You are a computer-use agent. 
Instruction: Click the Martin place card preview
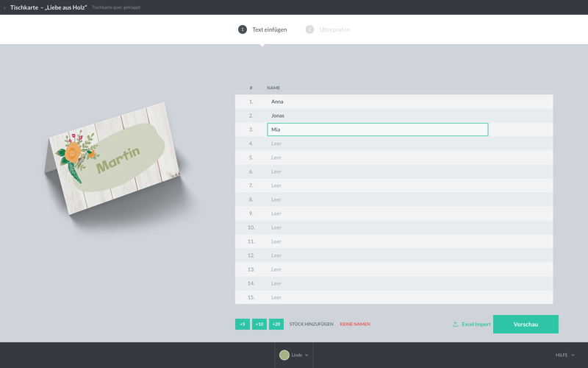[x=112, y=158]
